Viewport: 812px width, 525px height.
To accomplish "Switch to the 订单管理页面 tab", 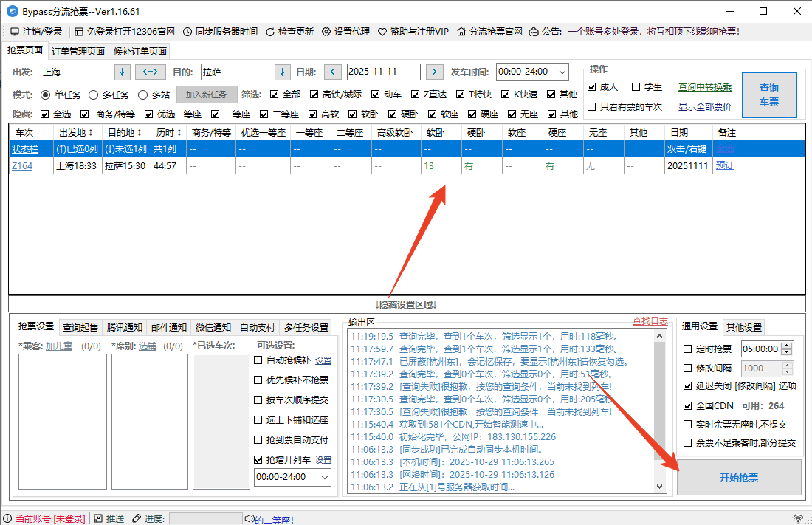I will [x=78, y=51].
